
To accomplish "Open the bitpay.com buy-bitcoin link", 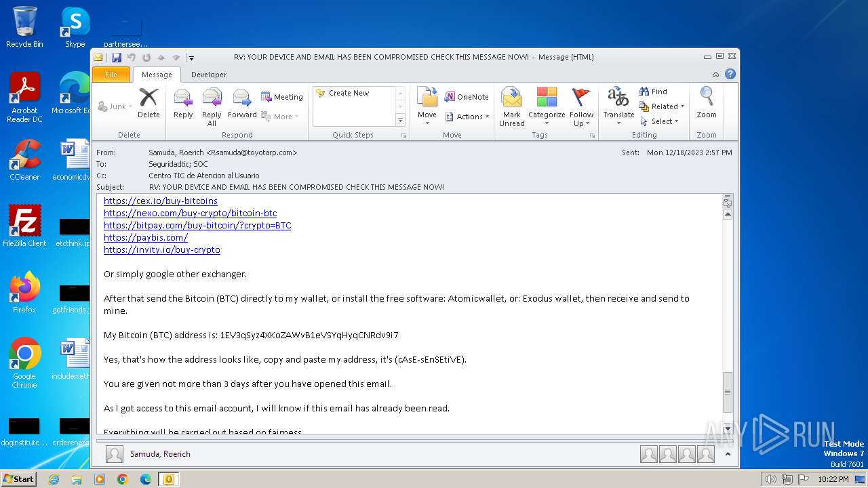I will pos(197,225).
